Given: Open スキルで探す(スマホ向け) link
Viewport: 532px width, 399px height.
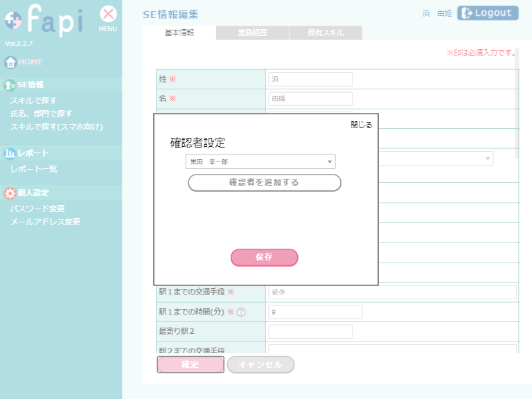Looking at the screenshot, I should coord(56,127).
